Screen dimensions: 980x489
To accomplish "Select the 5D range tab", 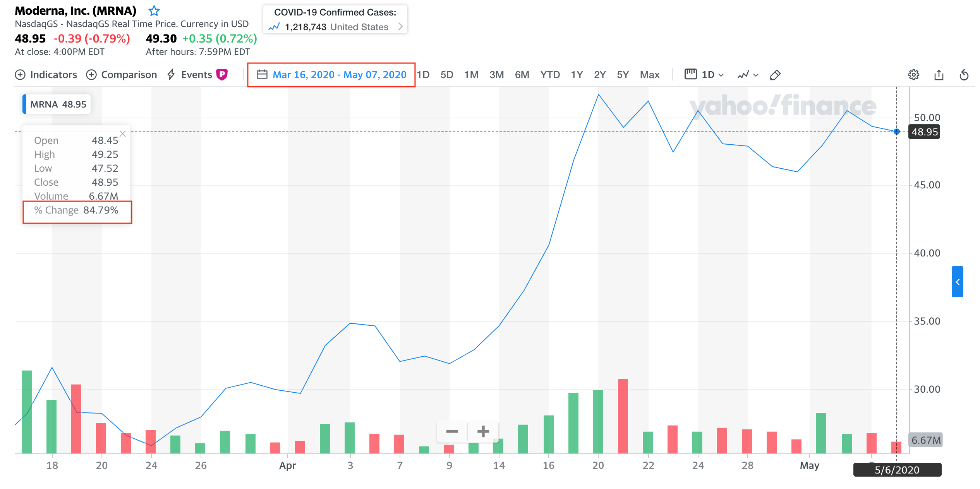I will 447,75.
